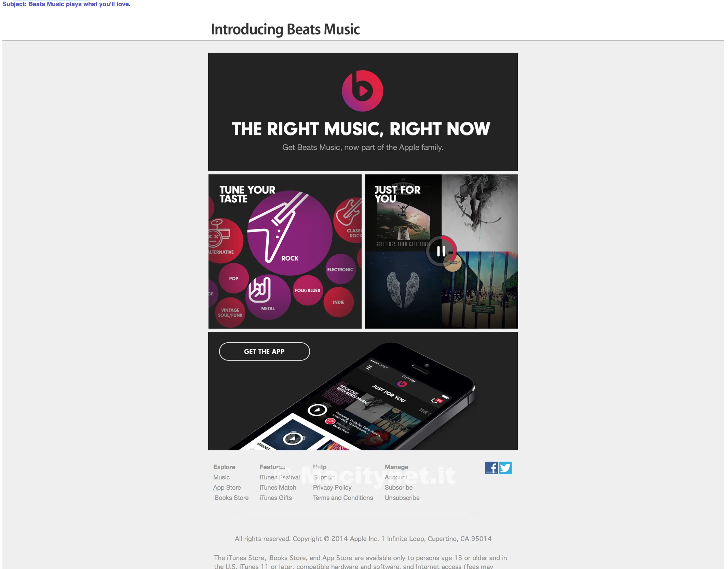
Task: Choose the Alternative drum genre bubble
Action: click(x=222, y=241)
